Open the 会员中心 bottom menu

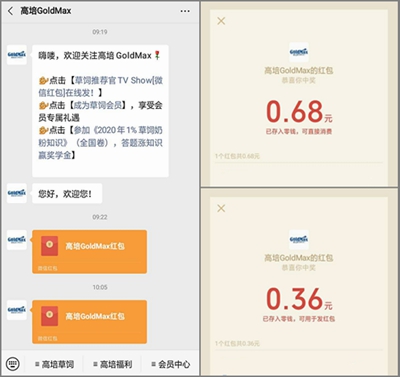click(171, 364)
